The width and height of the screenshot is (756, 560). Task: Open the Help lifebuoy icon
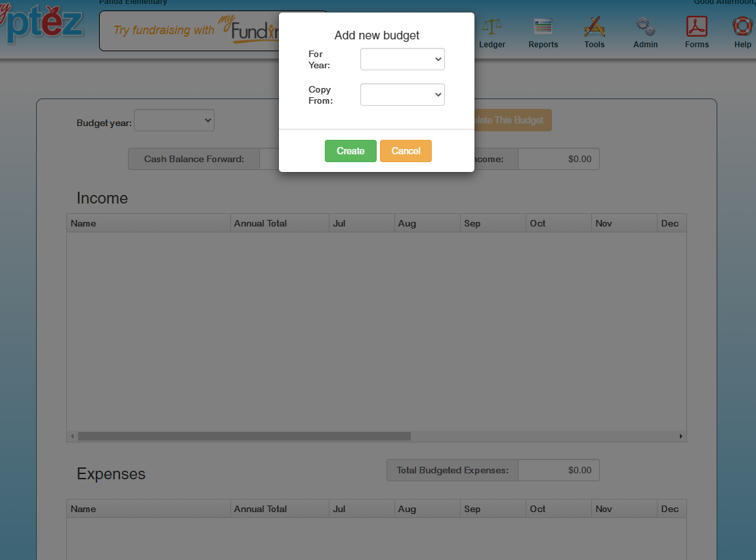coord(742,28)
